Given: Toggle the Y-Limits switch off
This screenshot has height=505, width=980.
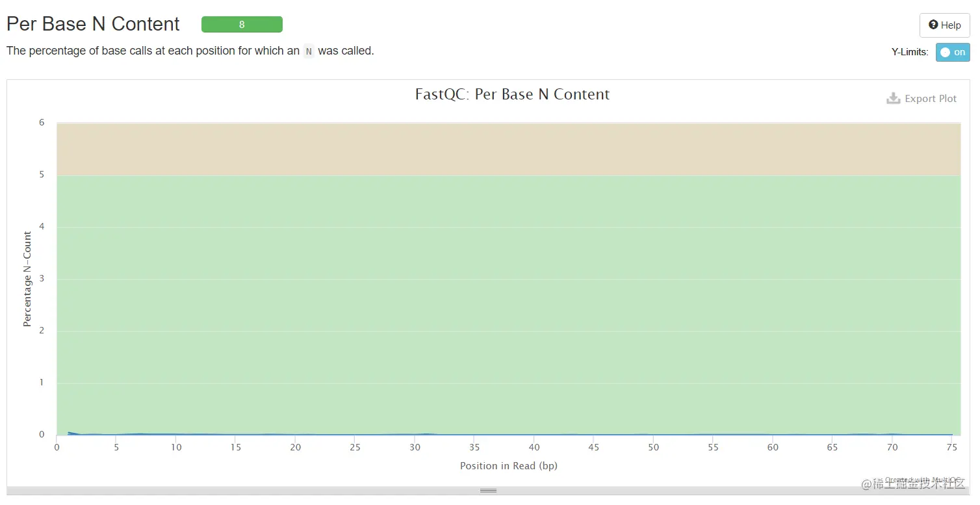Looking at the screenshot, I should [952, 53].
